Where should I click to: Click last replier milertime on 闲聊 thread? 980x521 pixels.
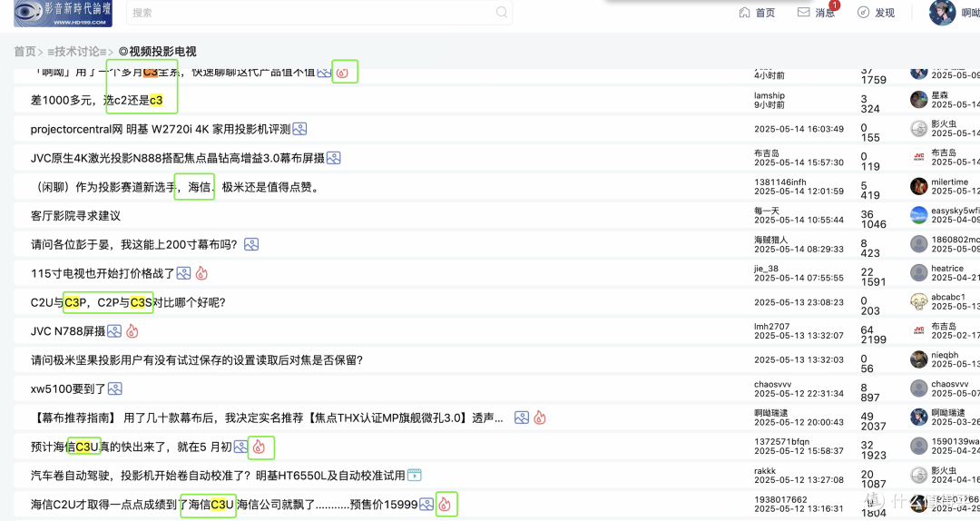950,182
